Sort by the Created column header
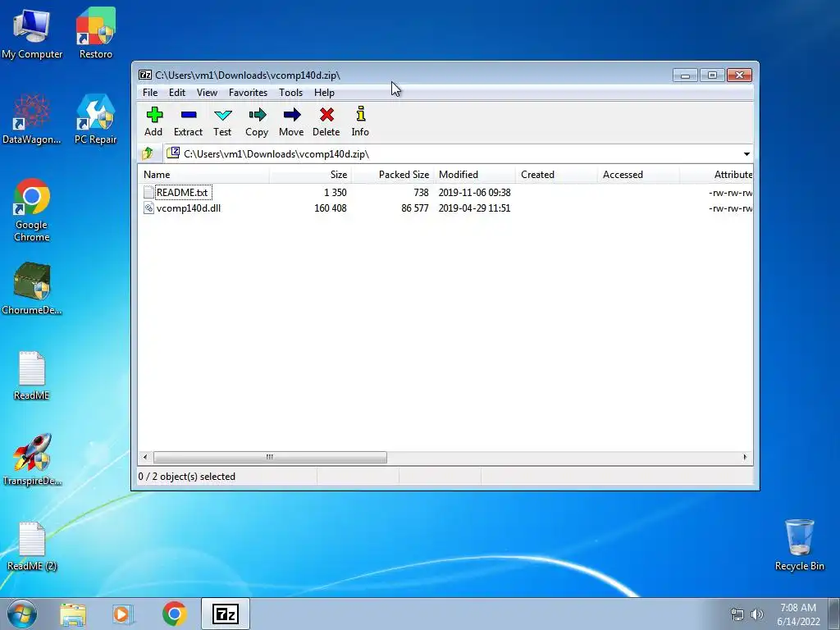Image resolution: width=840 pixels, height=630 pixels. [557, 175]
